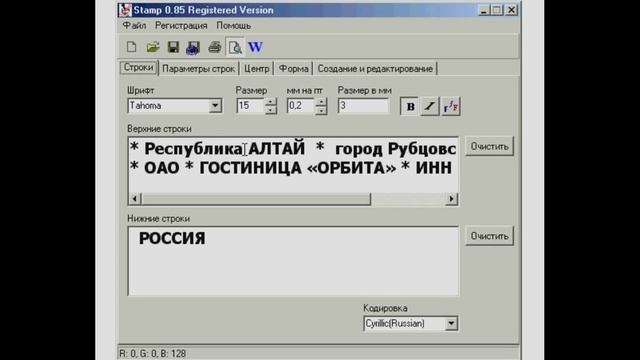Click the Размер field showing 15
Image resolution: width=640 pixels, height=360 pixels.
pos(250,106)
